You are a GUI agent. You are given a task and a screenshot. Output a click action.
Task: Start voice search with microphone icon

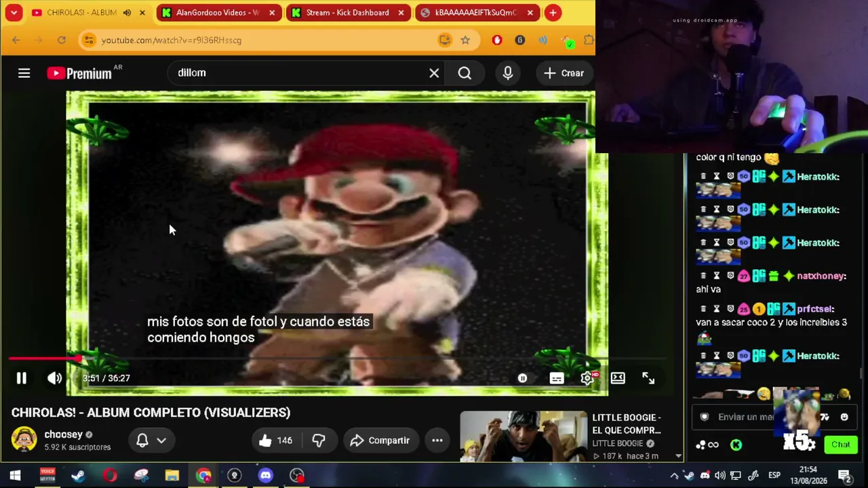(508, 73)
